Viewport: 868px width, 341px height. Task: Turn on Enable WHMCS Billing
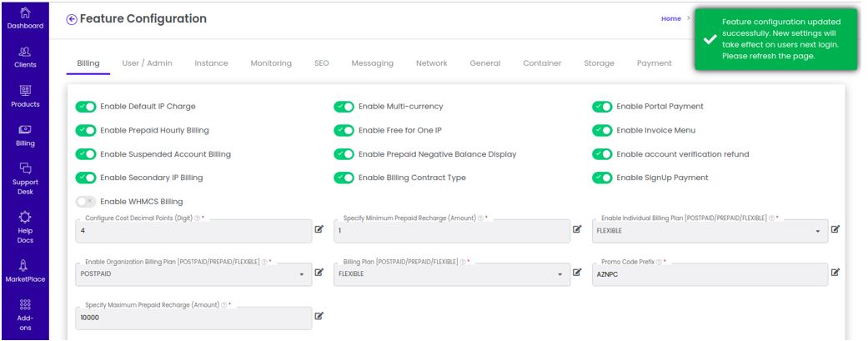point(86,202)
